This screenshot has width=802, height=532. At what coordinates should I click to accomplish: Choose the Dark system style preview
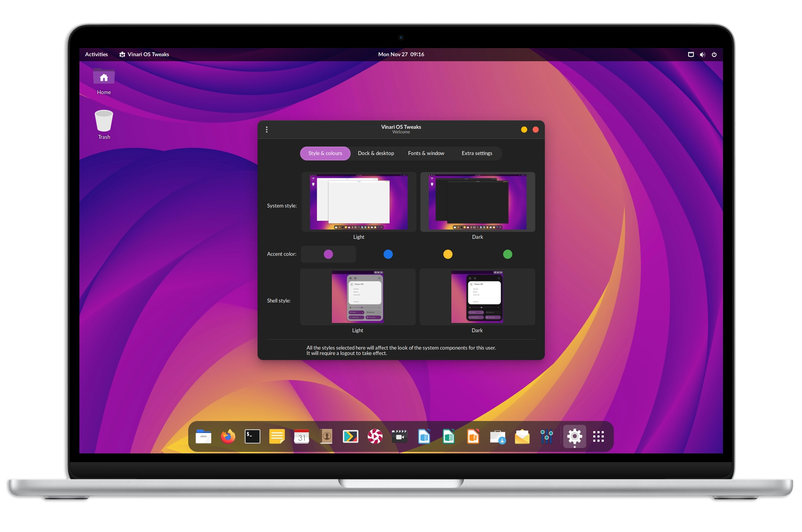477,202
